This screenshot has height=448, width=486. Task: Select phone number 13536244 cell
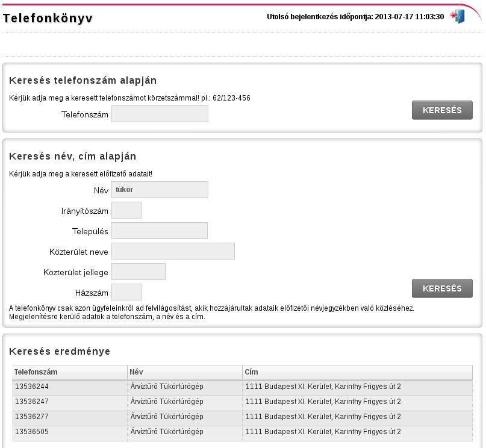coord(70,387)
